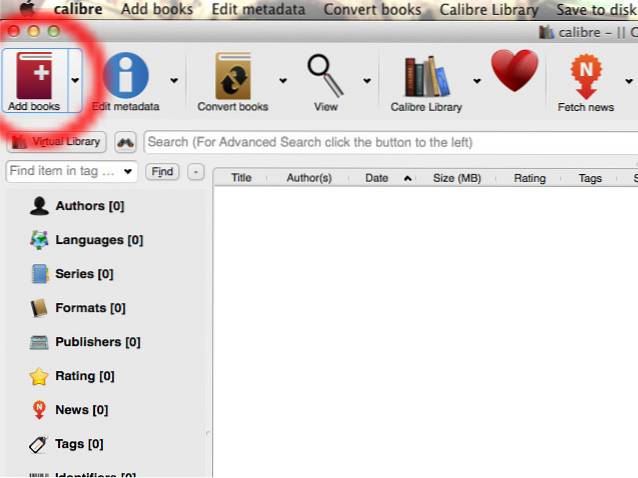Click the red heart donate icon

coord(514,73)
